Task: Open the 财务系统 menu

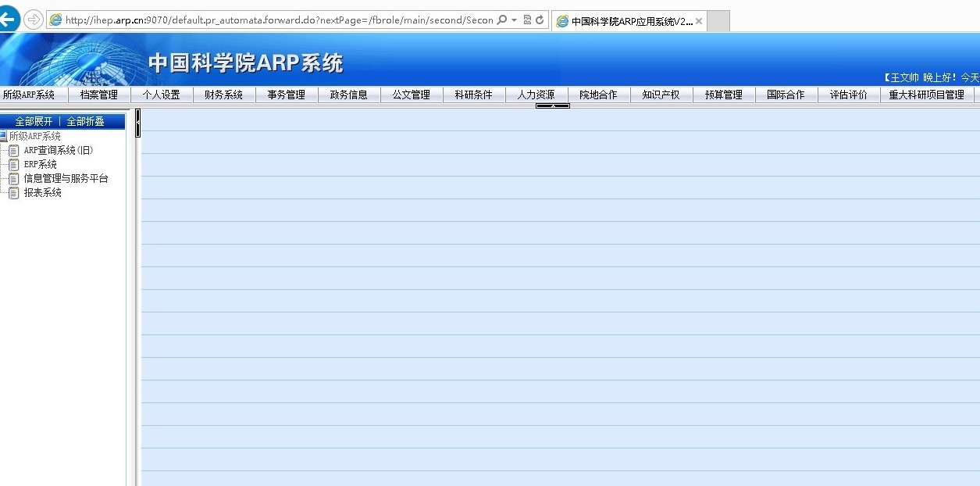Action: click(x=223, y=95)
